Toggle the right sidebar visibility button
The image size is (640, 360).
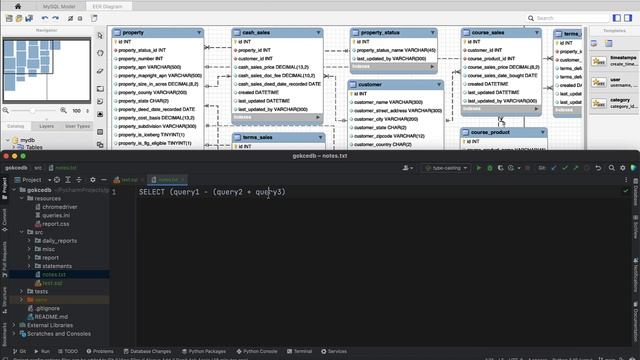(x=628, y=18)
